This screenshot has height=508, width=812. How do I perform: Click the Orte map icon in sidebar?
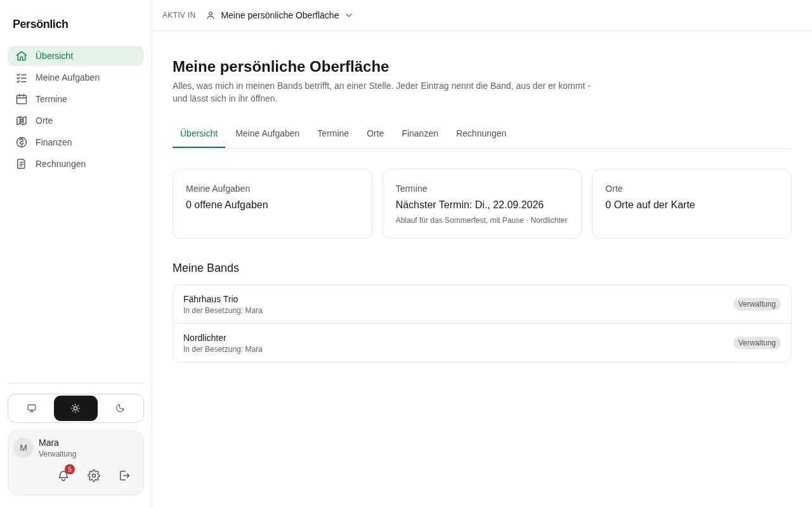[22, 121]
